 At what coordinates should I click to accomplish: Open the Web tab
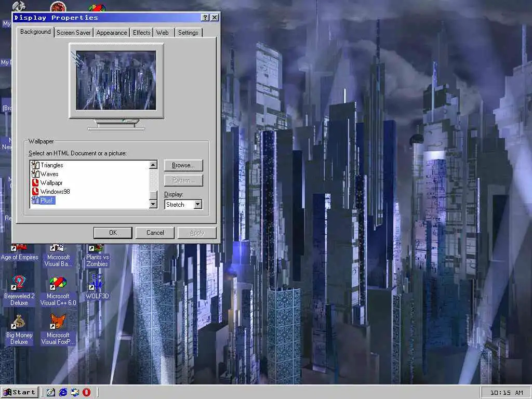tap(163, 33)
